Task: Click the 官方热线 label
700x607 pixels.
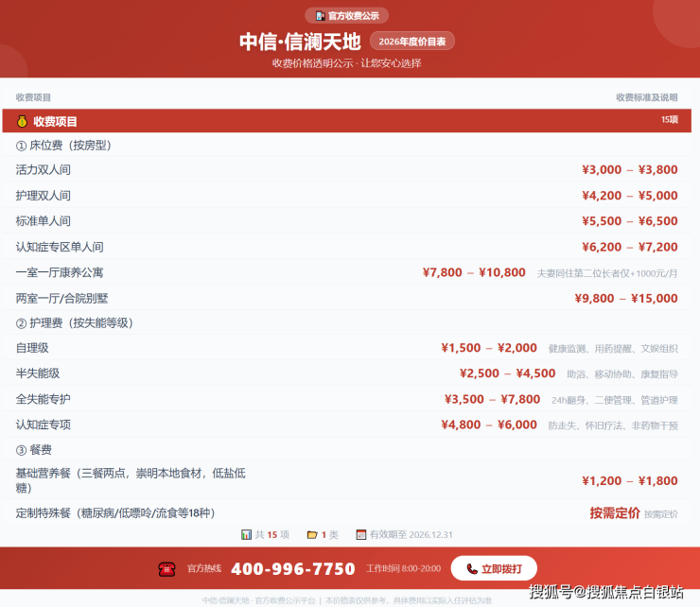Action: pyautogui.click(x=204, y=568)
